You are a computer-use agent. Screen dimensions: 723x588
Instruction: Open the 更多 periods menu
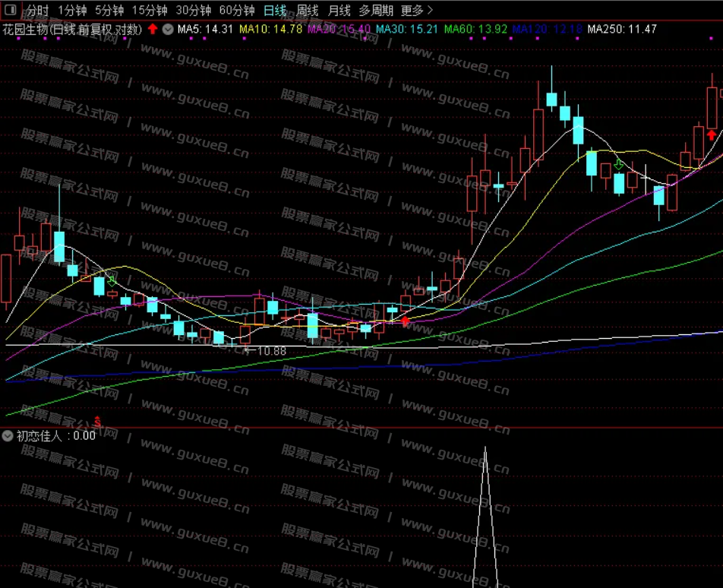[416, 11]
